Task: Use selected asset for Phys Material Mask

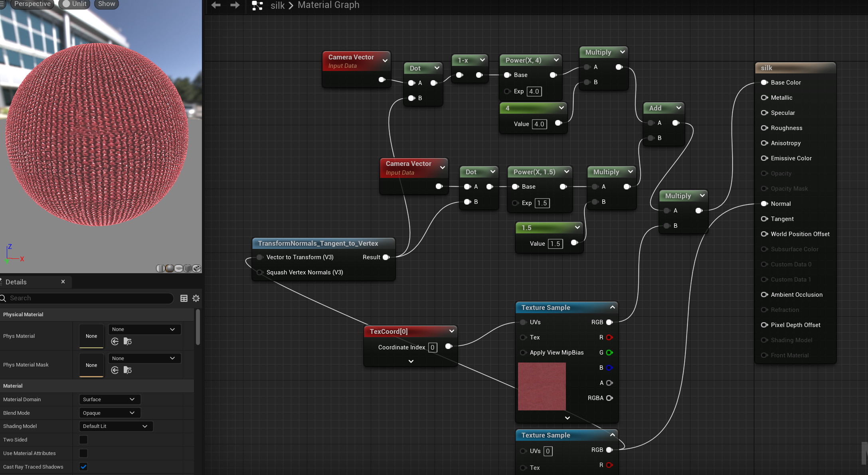Action: click(x=115, y=371)
